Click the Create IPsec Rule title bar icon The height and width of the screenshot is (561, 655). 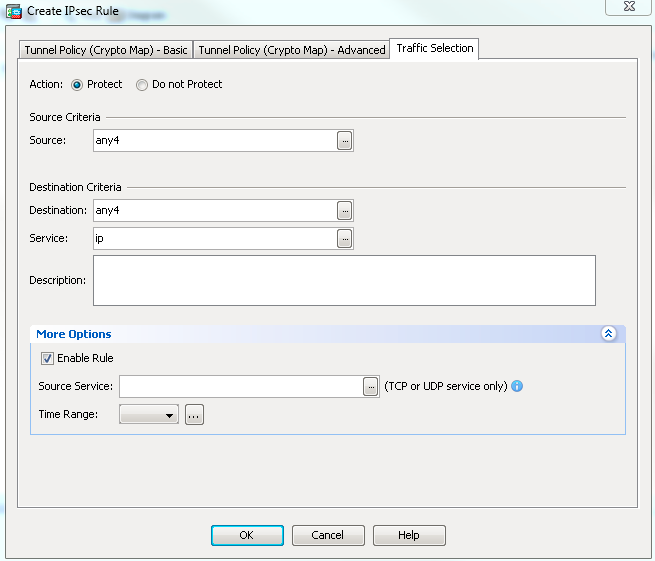pos(14,12)
